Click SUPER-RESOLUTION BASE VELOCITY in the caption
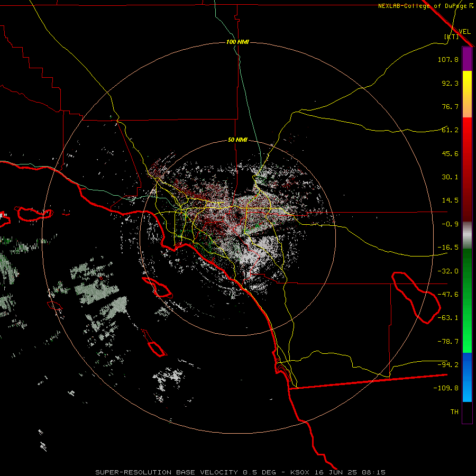The width and height of the screenshot is (476, 476). [167, 472]
